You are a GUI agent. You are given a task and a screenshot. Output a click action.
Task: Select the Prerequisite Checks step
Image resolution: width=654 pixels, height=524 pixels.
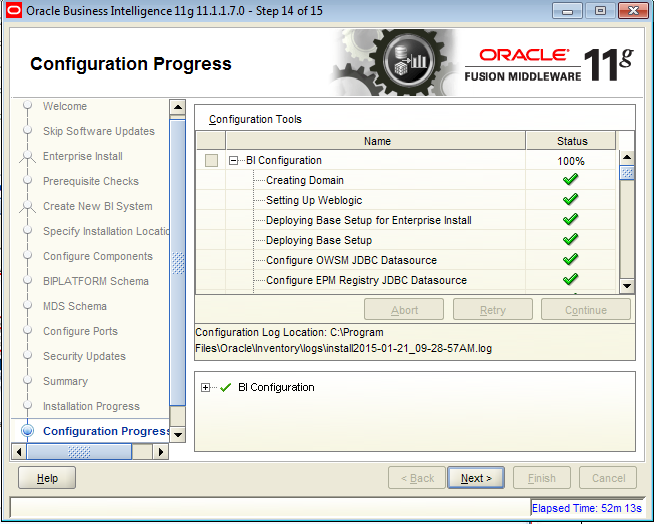[x=91, y=181]
